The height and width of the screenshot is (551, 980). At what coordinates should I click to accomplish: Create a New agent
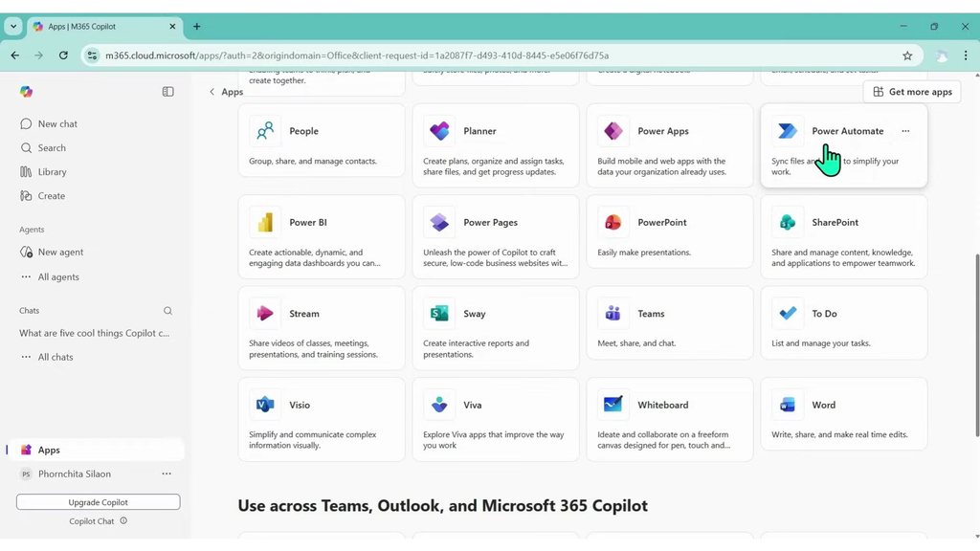tap(60, 253)
